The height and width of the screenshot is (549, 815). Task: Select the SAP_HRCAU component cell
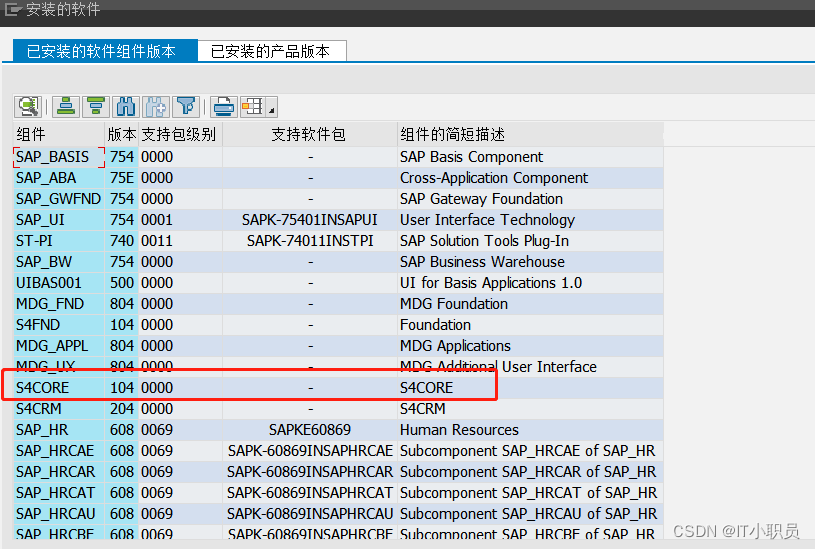pyautogui.click(x=59, y=514)
